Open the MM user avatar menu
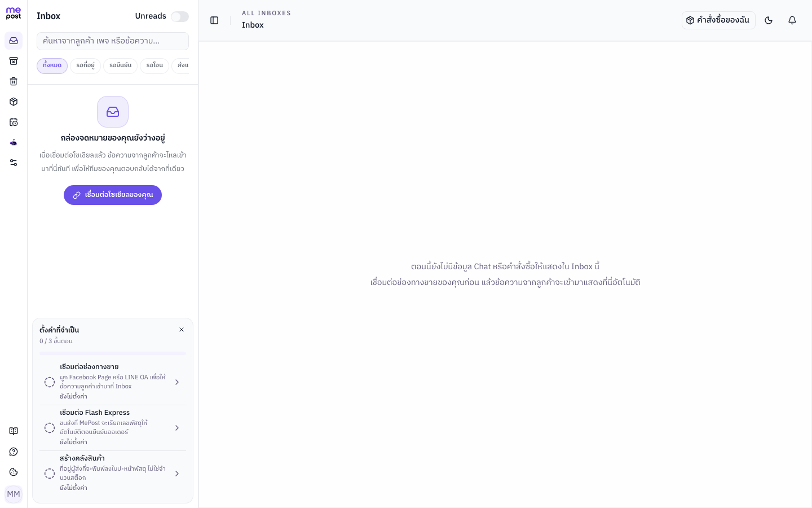 point(14,494)
